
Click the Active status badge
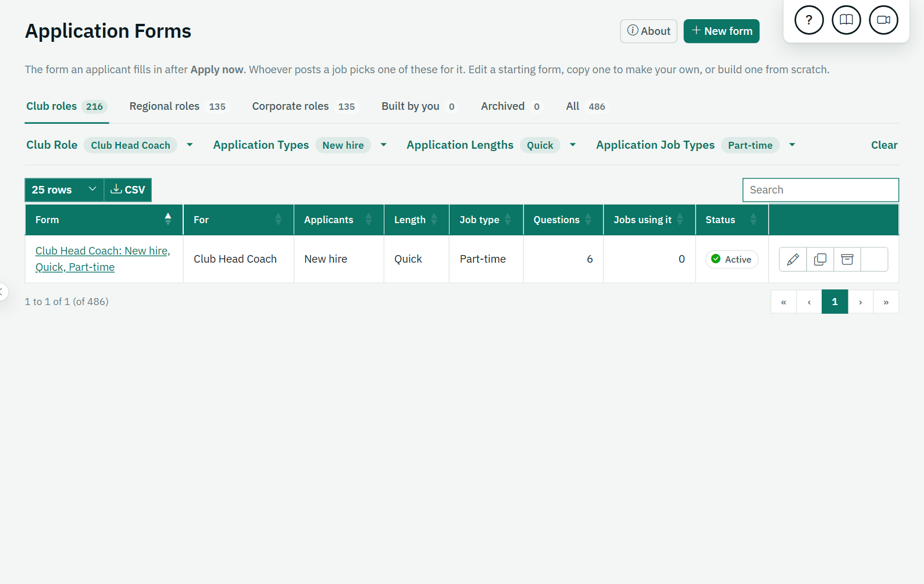pyautogui.click(x=732, y=259)
